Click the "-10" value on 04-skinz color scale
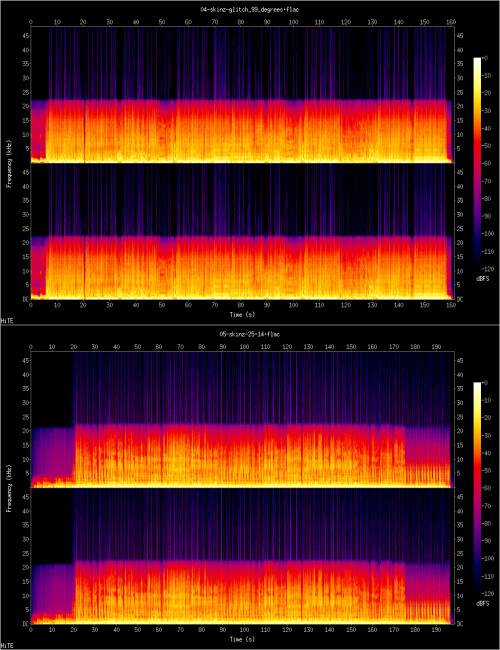500x650 pixels. click(x=489, y=75)
